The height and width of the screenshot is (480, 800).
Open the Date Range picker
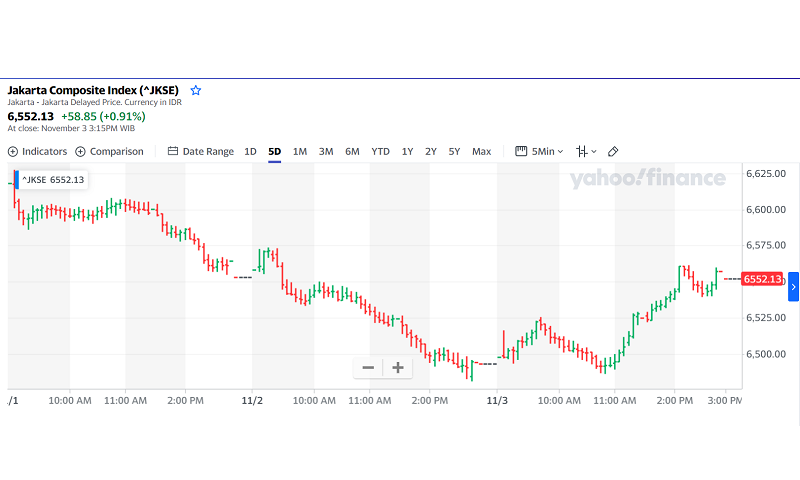point(201,151)
